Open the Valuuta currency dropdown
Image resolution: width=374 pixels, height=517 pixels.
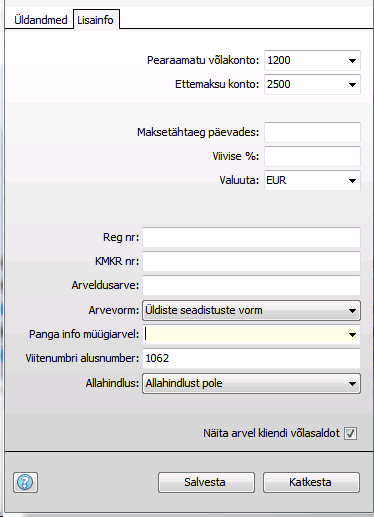tap(352, 181)
